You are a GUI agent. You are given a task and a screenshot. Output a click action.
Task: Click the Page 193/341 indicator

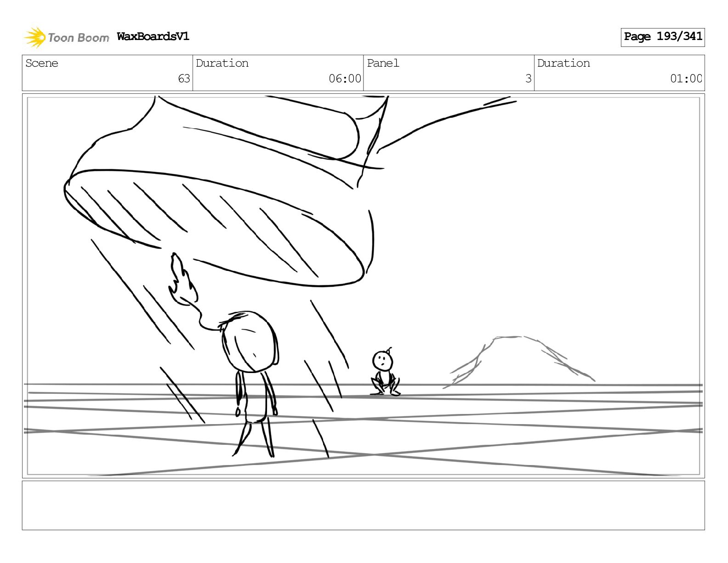(663, 37)
